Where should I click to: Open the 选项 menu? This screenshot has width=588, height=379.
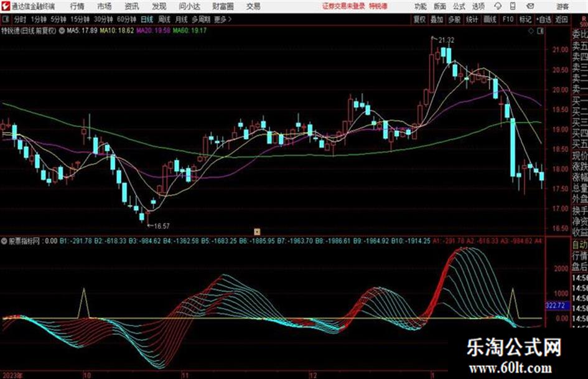(x=478, y=6)
